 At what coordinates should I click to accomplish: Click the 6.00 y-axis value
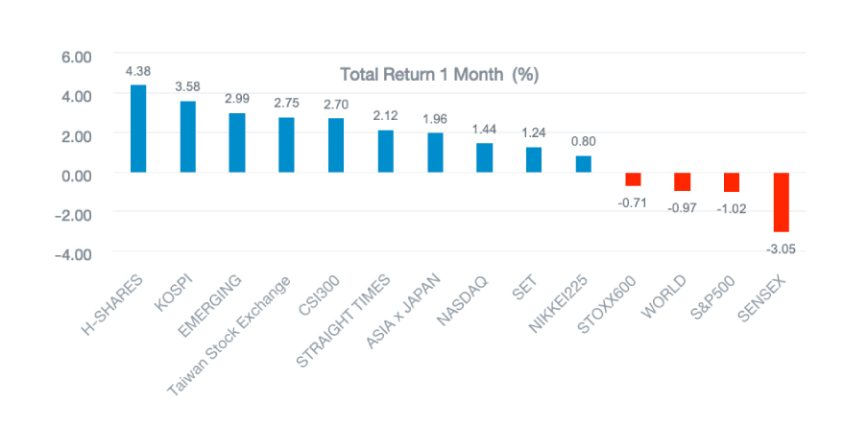[76, 56]
